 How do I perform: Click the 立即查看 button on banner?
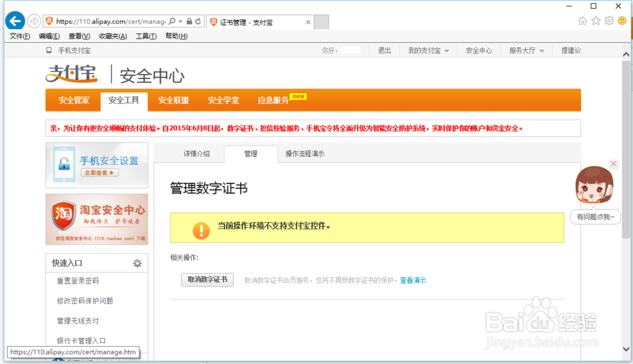(99, 173)
